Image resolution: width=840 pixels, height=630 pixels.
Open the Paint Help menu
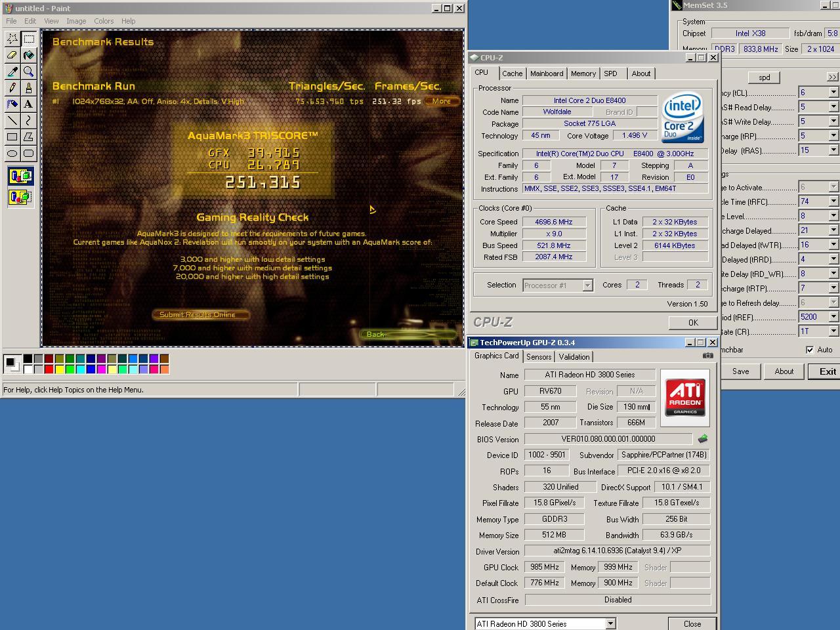(x=128, y=21)
